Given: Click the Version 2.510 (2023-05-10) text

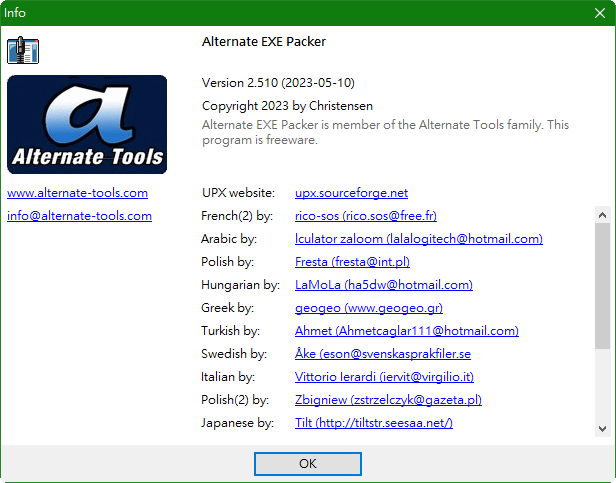Looking at the screenshot, I should tap(278, 83).
